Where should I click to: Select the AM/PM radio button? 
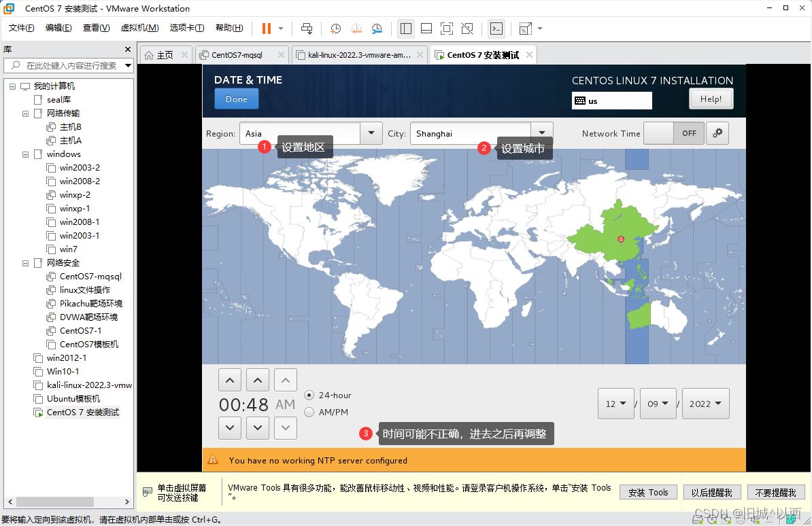point(309,412)
